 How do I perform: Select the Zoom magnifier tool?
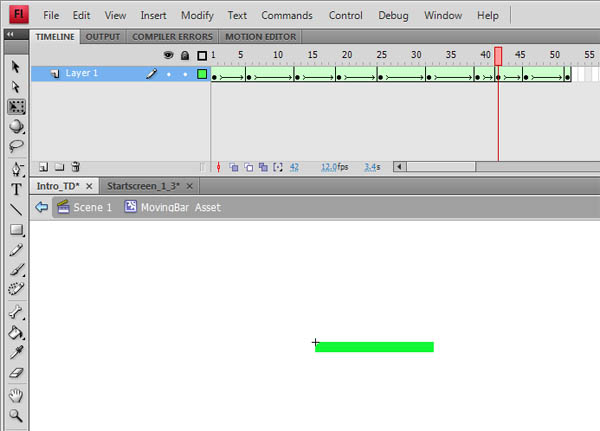pyautogui.click(x=16, y=415)
